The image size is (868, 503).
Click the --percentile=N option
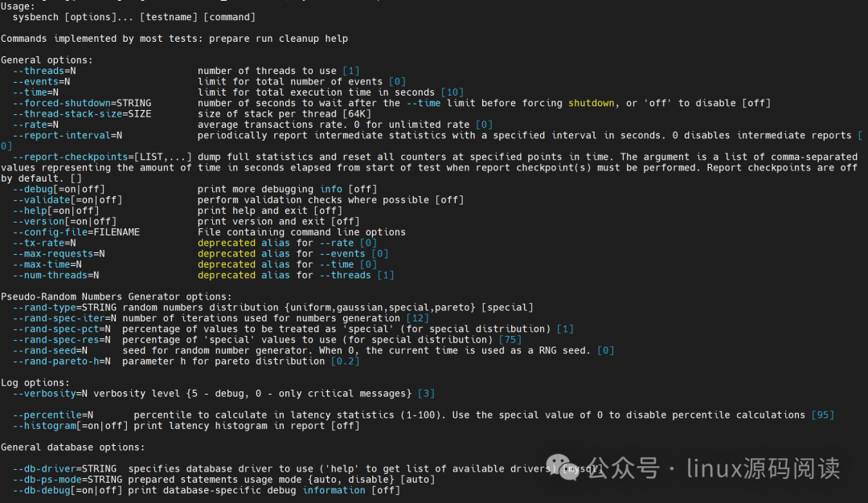53,415
